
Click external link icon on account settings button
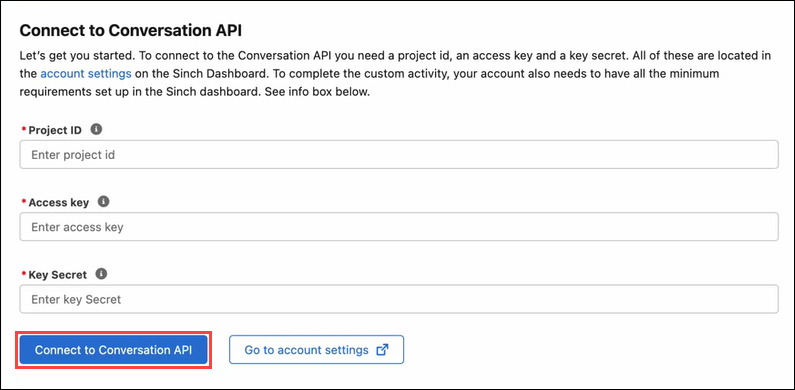382,349
